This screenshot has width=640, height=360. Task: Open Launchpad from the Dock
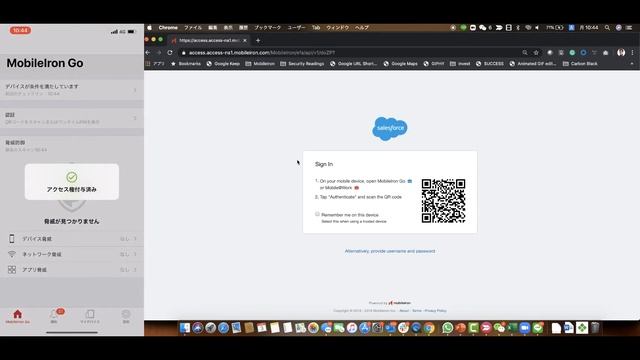coord(211,328)
